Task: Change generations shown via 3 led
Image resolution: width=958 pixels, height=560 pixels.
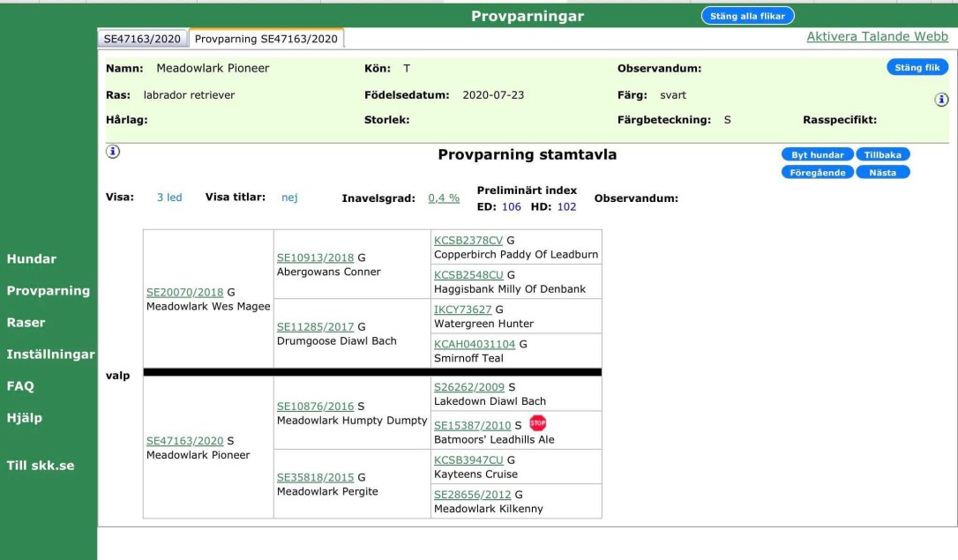Action: 169,198
